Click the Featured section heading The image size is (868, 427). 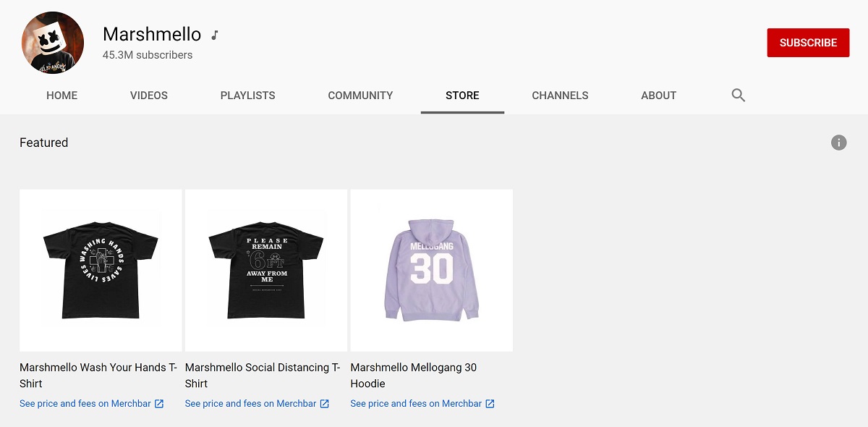pyautogui.click(x=43, y=143)
